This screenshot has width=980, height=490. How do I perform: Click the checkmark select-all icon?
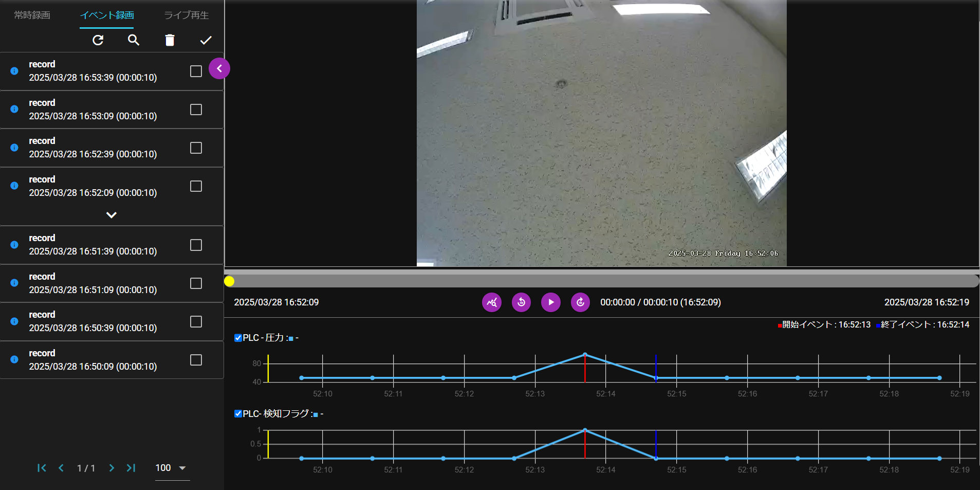(206, 40)
